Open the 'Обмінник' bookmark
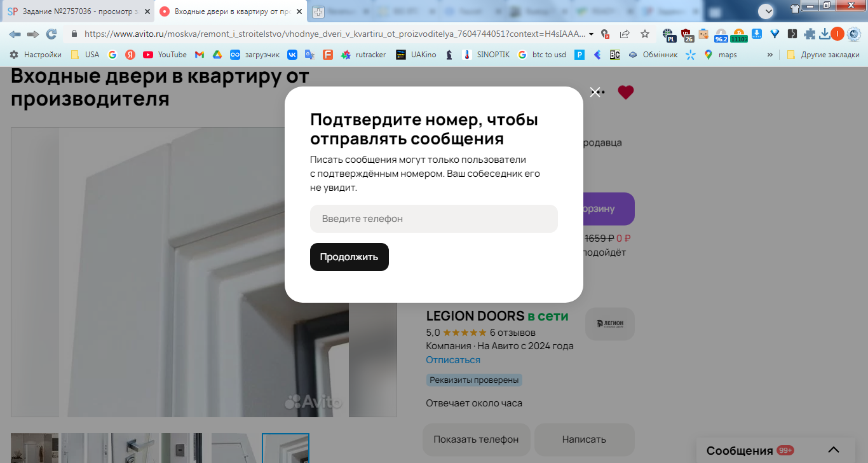 pos(653,55)
